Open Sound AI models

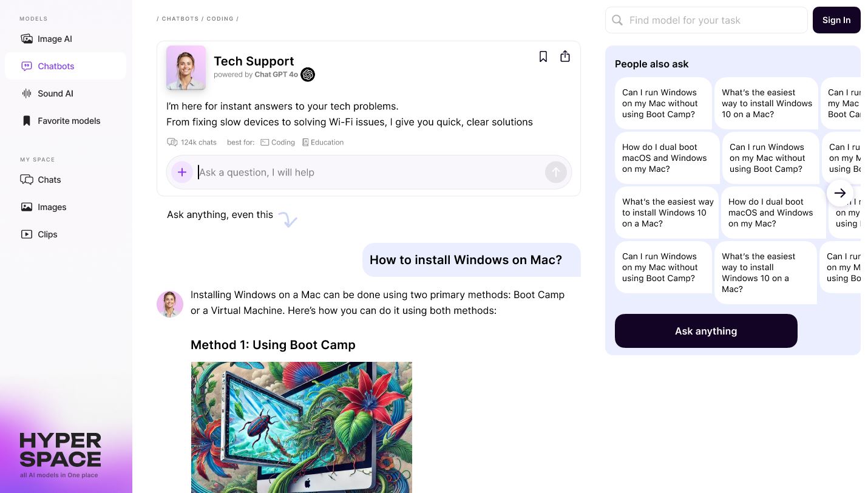point(55,93)
